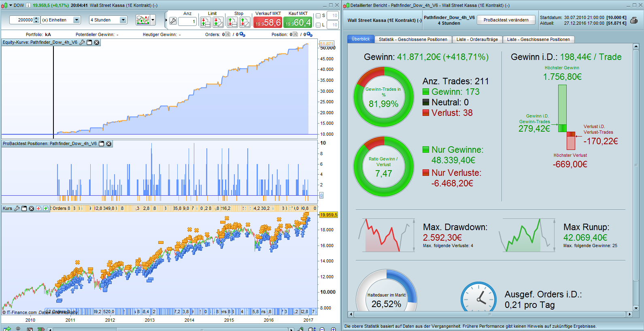Viewport: 644px width, 331px height.
Task: Enable the L limit checkbox
Action: (x=318, y=25)
